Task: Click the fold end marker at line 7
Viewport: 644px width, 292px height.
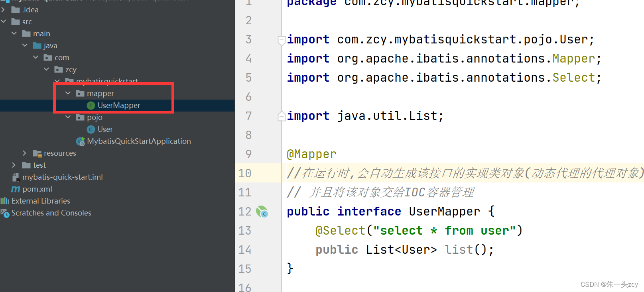Action: [x=282, y=116]
